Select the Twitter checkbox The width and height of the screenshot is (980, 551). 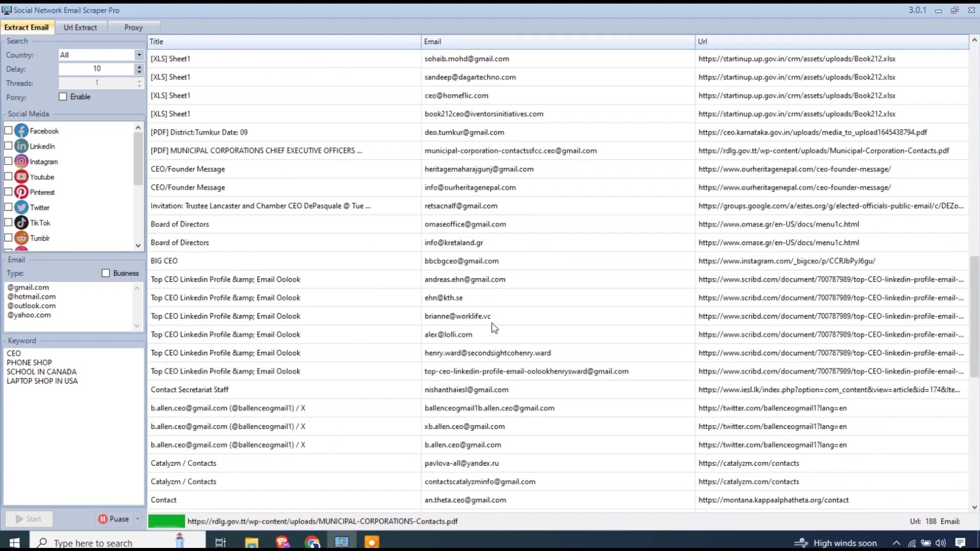coord(8,207)
